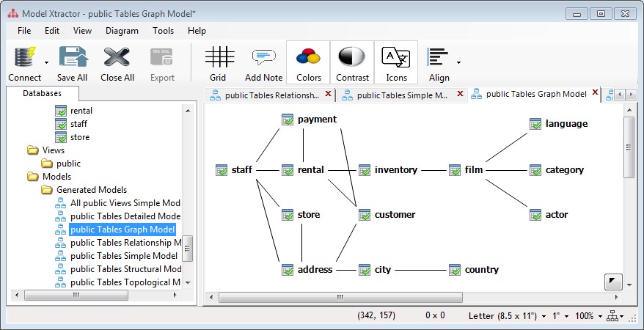Toggle the Contrast display option

352,57
